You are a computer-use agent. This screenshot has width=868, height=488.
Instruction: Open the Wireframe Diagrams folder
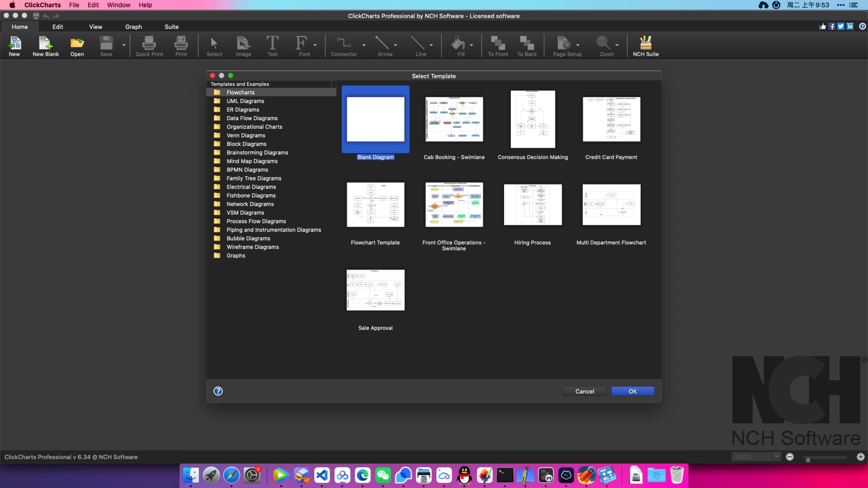point(252,247)
